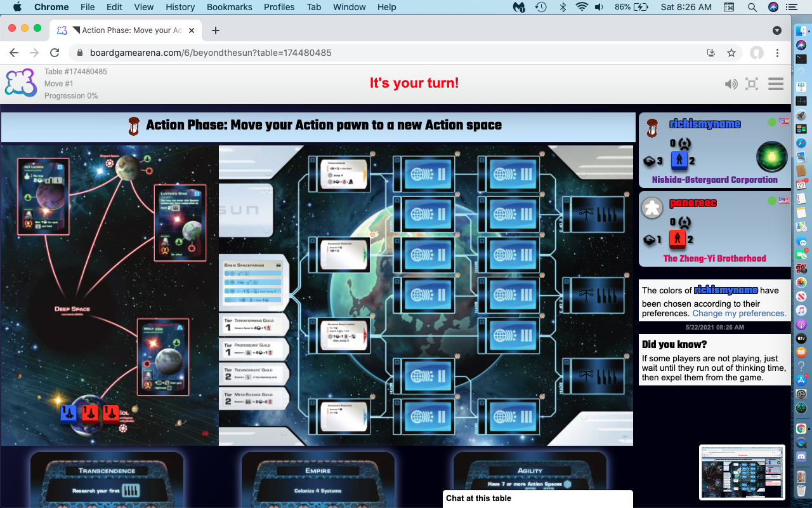Open Chrome's three-dot menu
This screenshot has width=812, height=508.
(778, 53)
